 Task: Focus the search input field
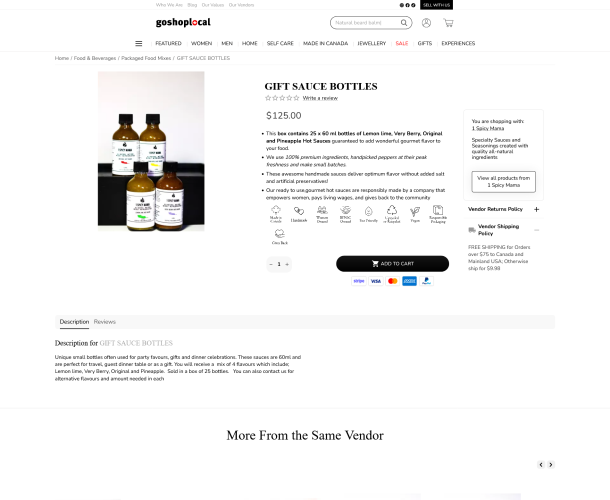pos(366,23)
